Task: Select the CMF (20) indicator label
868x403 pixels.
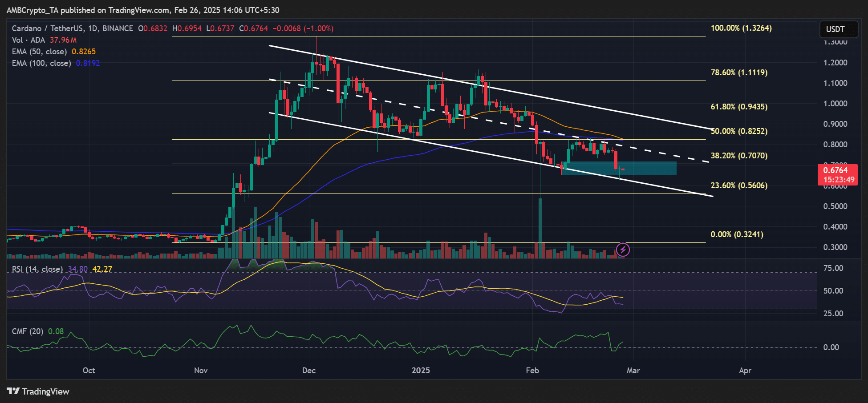Action: coord(27,331)
